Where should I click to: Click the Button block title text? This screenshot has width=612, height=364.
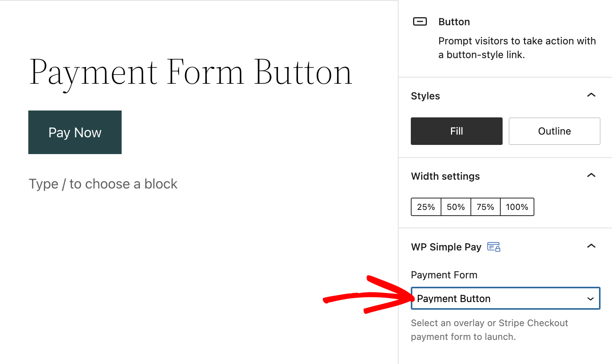coord(454,22)
